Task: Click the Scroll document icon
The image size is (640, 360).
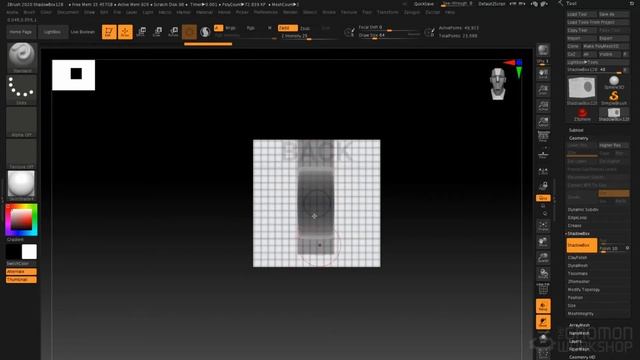Action: 543,74
